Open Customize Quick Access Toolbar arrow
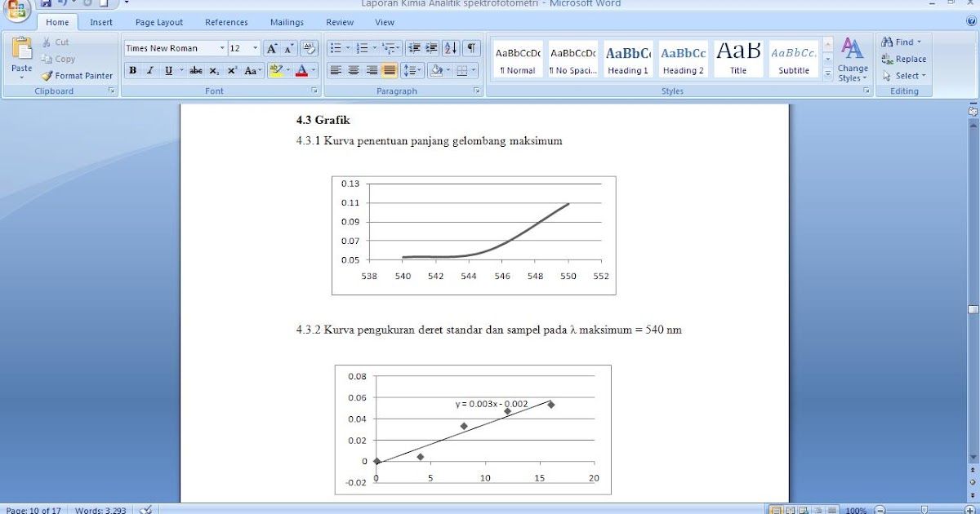Screen dimensions: 980x514 click(x=127, y=3)
